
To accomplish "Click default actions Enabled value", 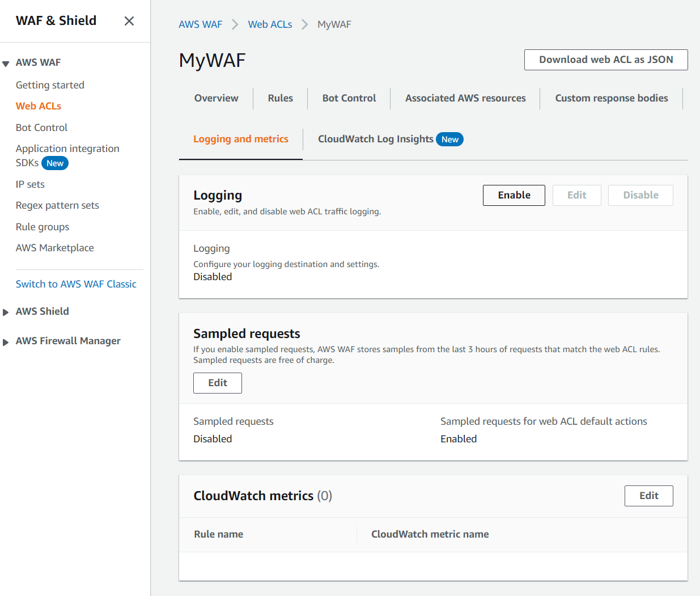I will coord(459,439).
